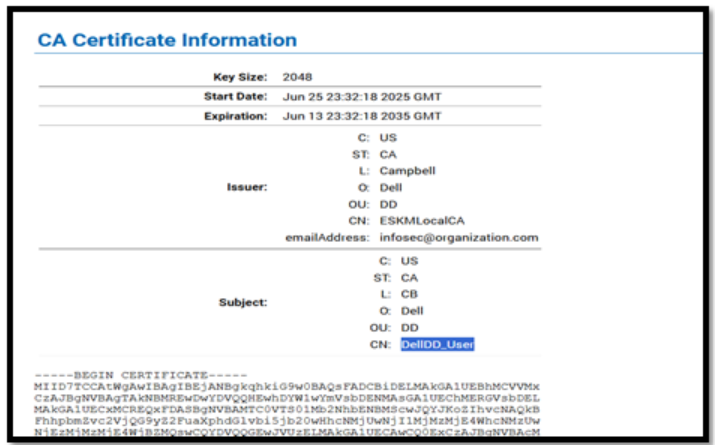Screen dimensions: 715x445
Task: Select the Issuer locality Campbell
Action: 408,171
